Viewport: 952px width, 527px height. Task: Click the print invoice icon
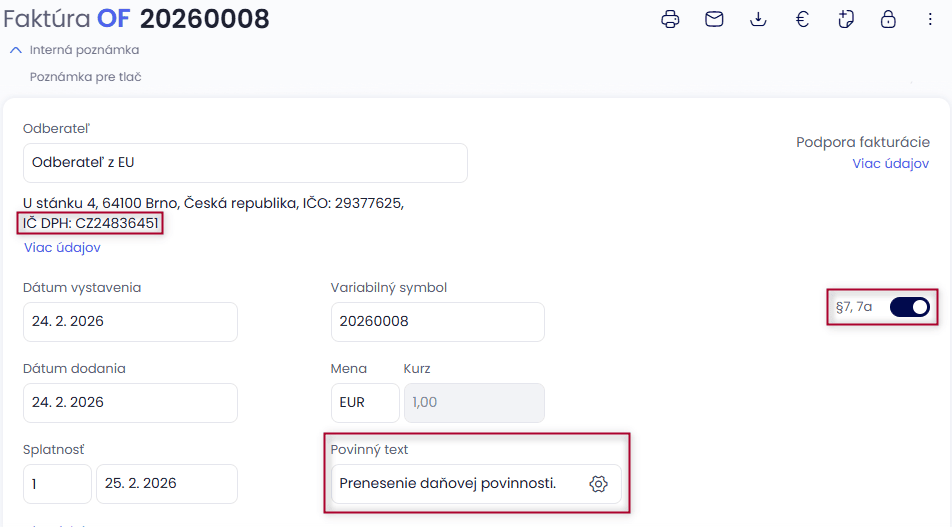pos(671,19)
